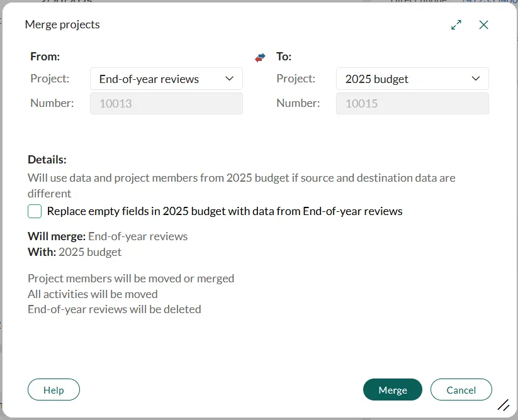Open Help for merging projects
Screen dimensions: 518x420
coord(53,390)
